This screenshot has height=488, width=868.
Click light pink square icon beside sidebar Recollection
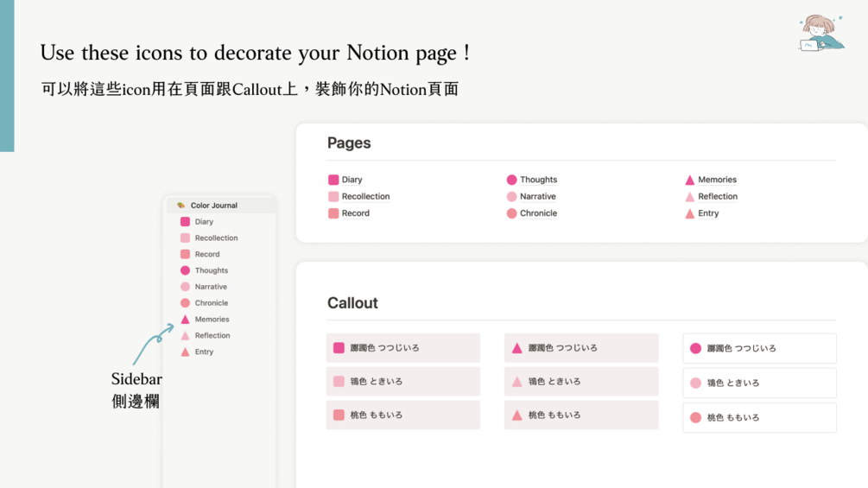click(185, 238)
